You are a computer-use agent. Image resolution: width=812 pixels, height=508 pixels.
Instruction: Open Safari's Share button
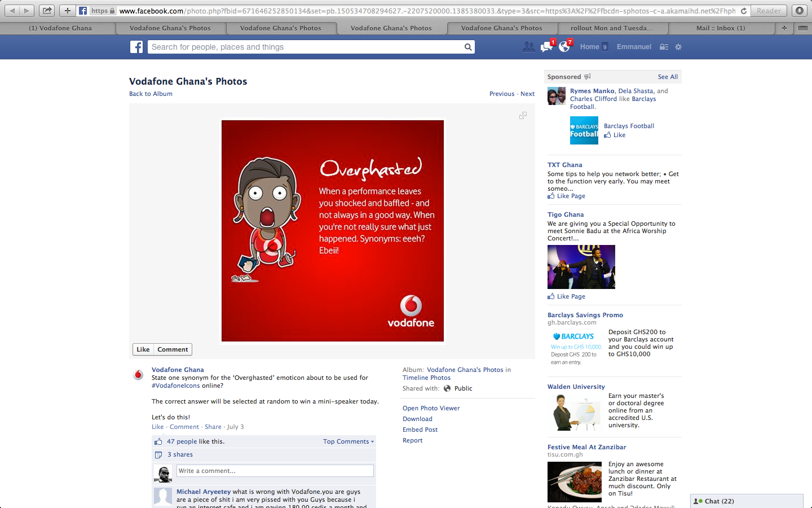coord(47,11)
